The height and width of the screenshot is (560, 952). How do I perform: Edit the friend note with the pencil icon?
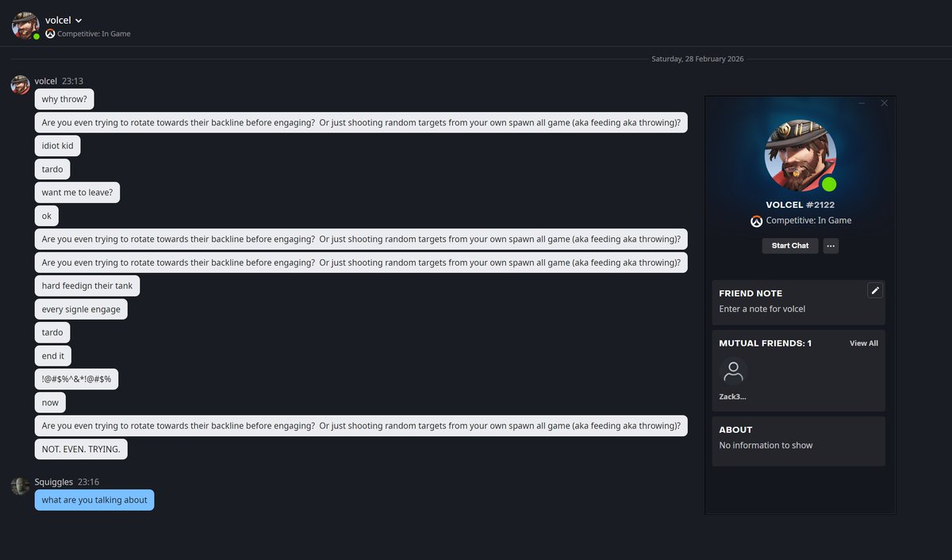click(875, 290)
